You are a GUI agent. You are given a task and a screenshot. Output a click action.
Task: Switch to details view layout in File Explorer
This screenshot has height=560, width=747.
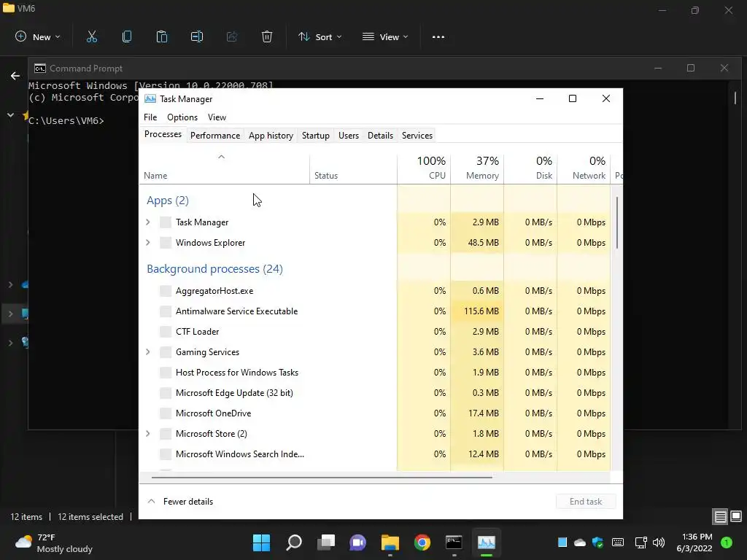click(x=720, y=516)
